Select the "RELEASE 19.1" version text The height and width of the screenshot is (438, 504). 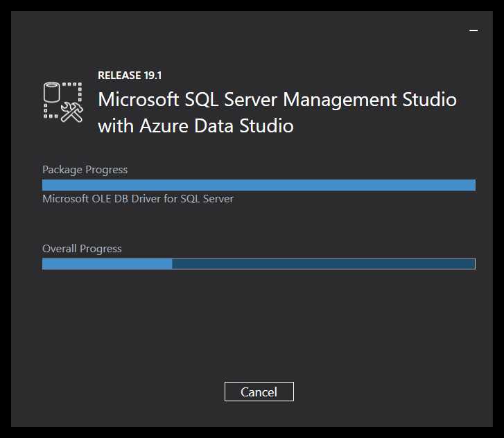[x=130, y=76]
